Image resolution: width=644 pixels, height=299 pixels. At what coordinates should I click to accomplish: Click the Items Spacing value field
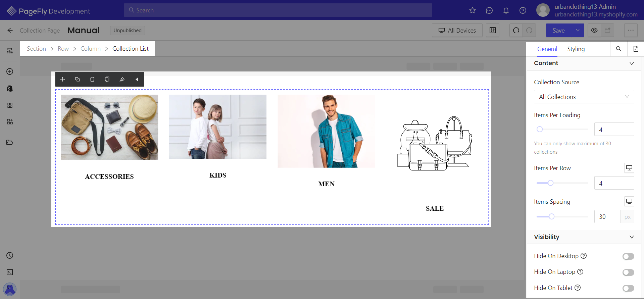(x=607, y=217)
